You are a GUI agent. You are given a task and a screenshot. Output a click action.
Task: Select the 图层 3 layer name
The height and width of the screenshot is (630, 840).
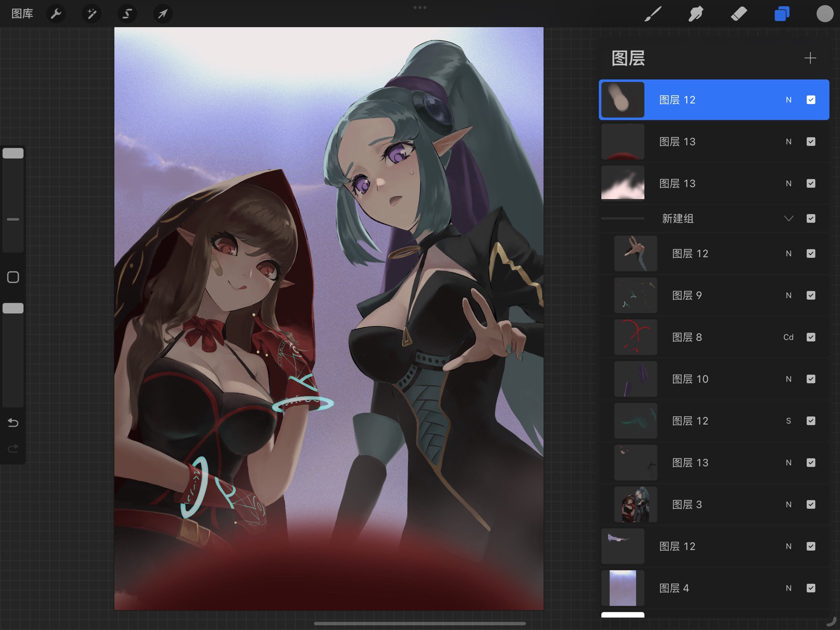pos(687,505)
